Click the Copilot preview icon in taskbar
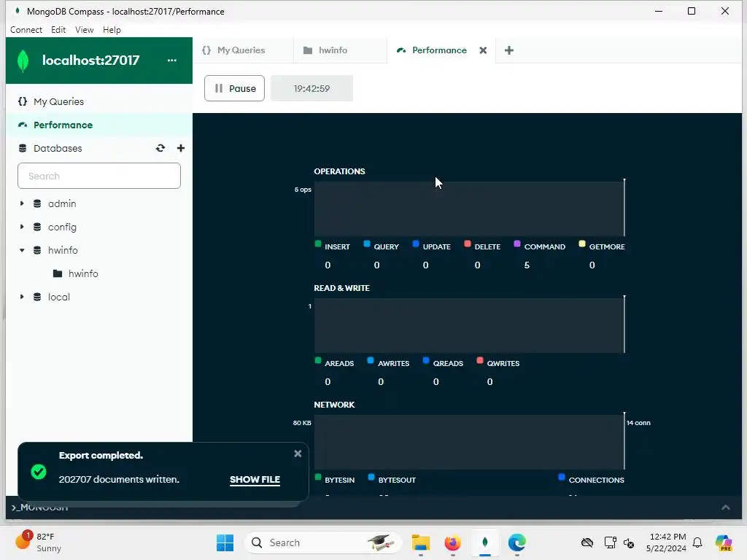747x560 pixels. click(724, 542)
